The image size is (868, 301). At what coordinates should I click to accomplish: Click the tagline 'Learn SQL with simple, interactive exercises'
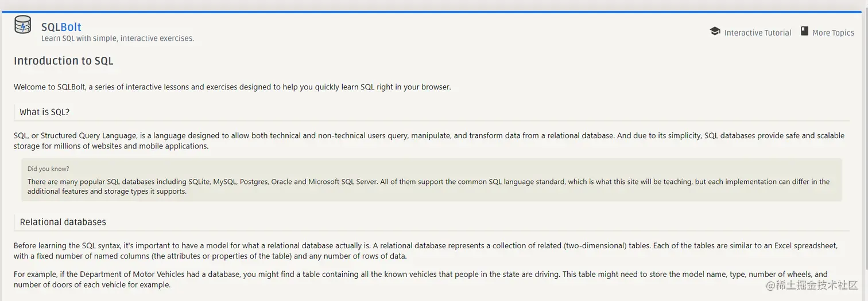click(x=118, y=38)
